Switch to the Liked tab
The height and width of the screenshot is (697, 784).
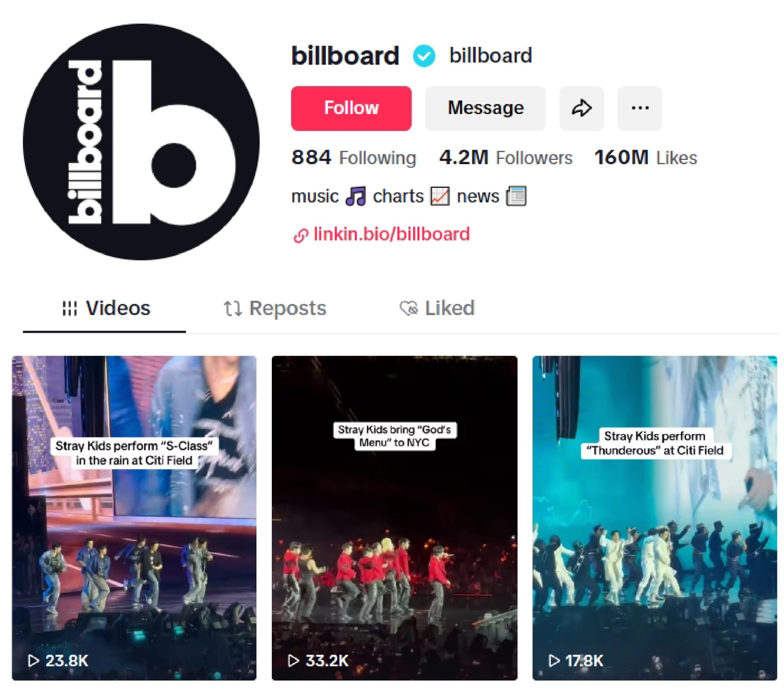point(437,309)
